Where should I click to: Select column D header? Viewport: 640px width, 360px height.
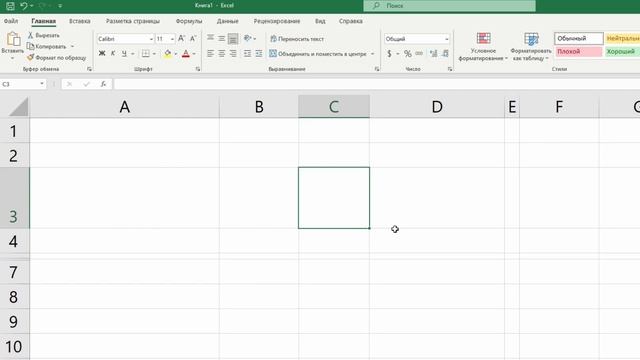tap(437, 107)
